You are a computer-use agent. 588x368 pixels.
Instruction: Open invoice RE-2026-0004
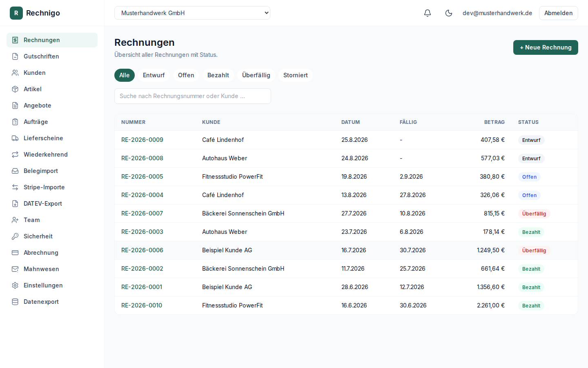142,195
